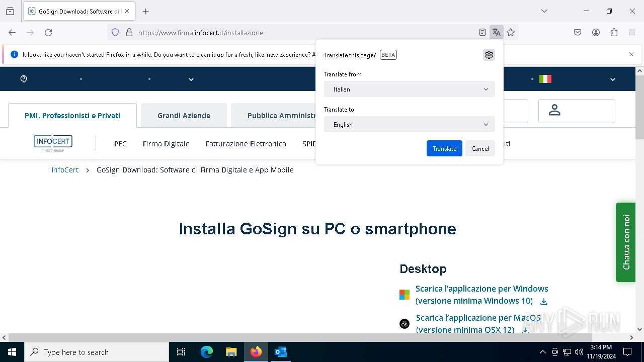Click the Windows taskbar search box
Image resolution: width=644 pixels, height=362 pixels.
tap(97, 352)
